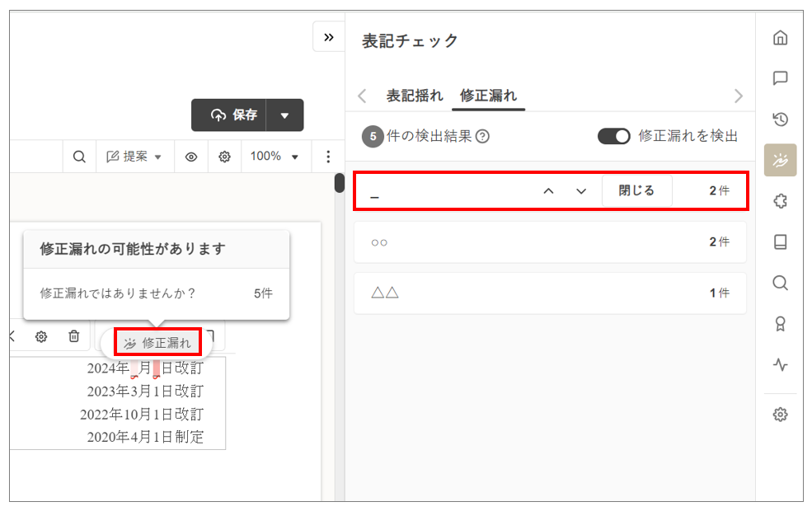Click the book icon in sidebar

point(780,242)
